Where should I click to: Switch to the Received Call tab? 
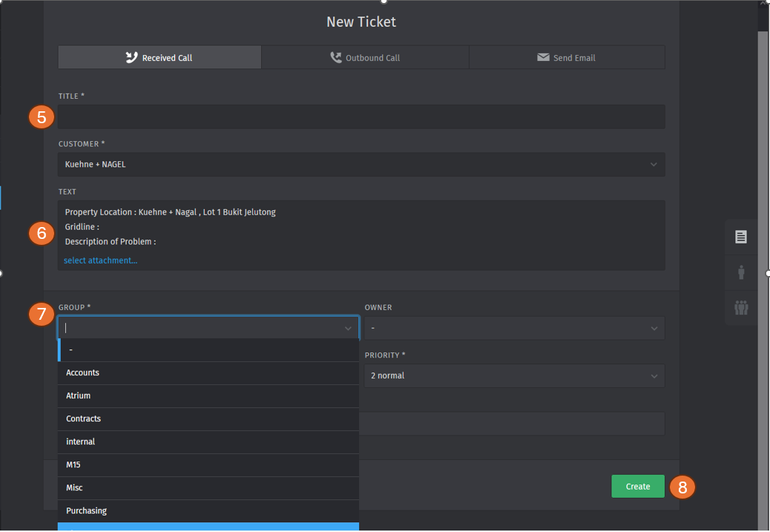point(159,58)
